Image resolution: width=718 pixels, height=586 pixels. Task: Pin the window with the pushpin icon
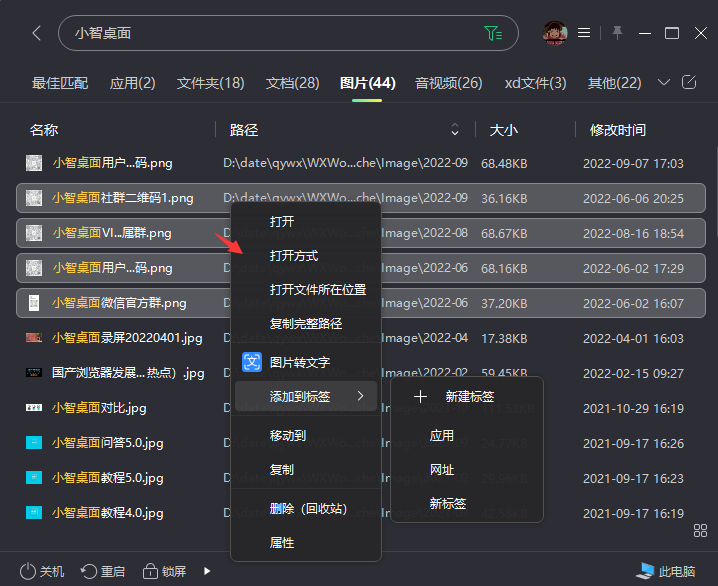pos(617,33)
